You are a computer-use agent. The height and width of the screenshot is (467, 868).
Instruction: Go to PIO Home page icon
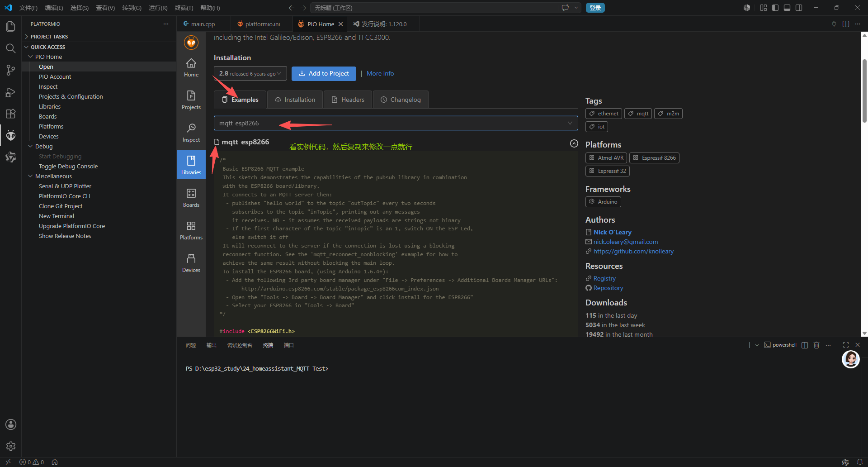tap(191, 68)
